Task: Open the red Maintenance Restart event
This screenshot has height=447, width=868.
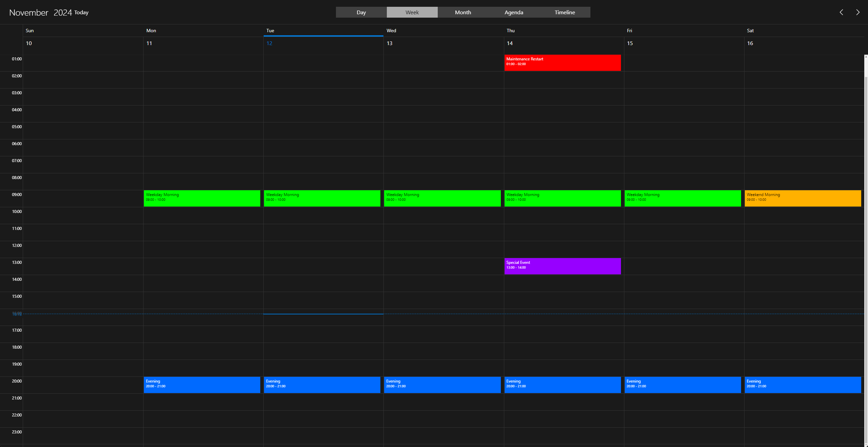Action: (x=562, y=62)
